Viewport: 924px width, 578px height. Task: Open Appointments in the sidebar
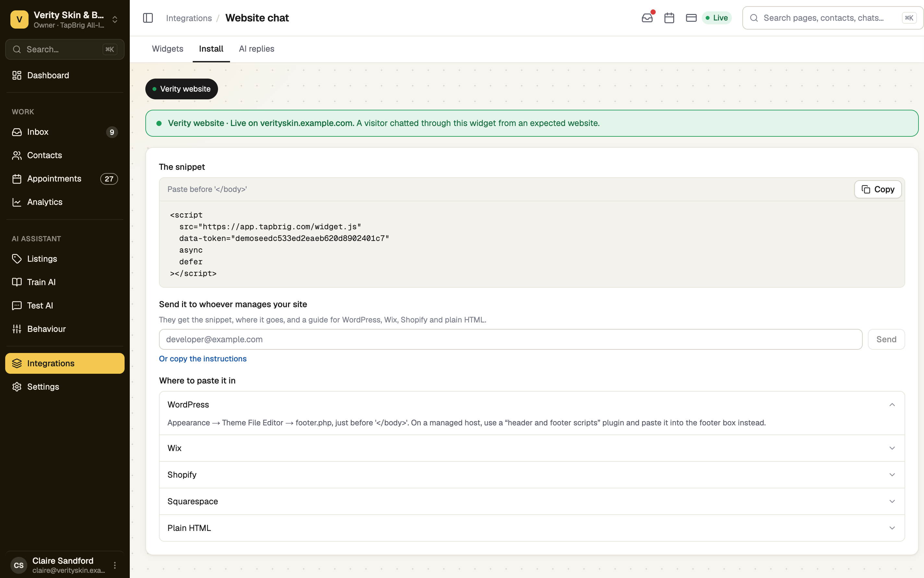(x=65, y=179)
